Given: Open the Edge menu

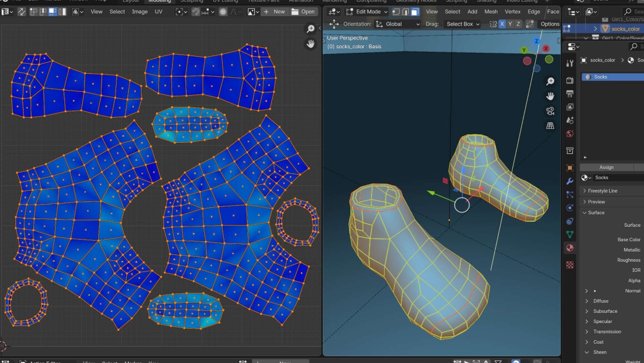Looking at the screenshot, I should pyautogui.click(x=534, y=12).
